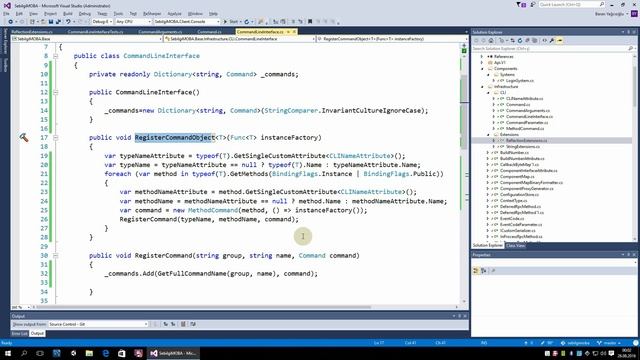Click the Quick Launch search box

[571, 4]
